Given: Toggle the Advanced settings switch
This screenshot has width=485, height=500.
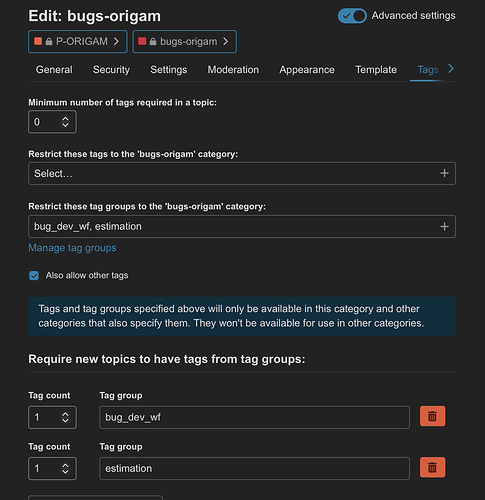Looking at the screenshot, I should 352,16.
